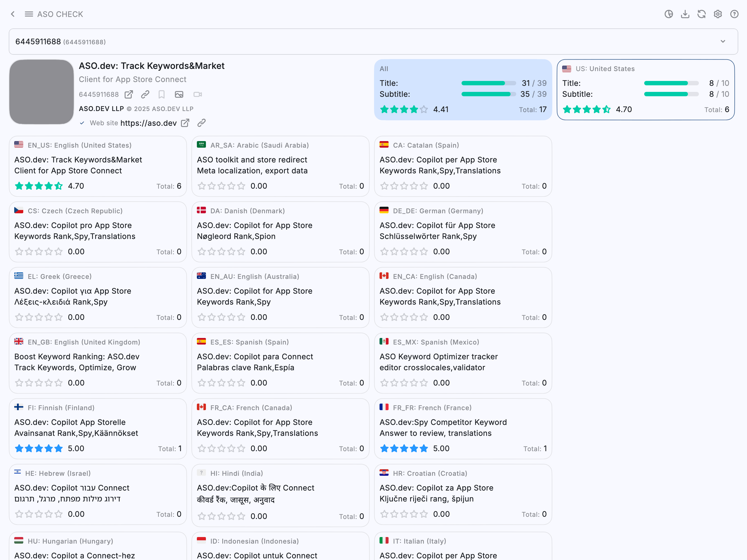
Task: Click the video preview camera icon
Action: coord(198,95)
